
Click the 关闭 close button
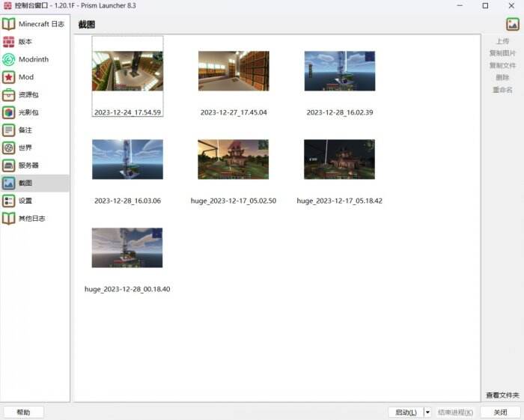tap(500, 413)
